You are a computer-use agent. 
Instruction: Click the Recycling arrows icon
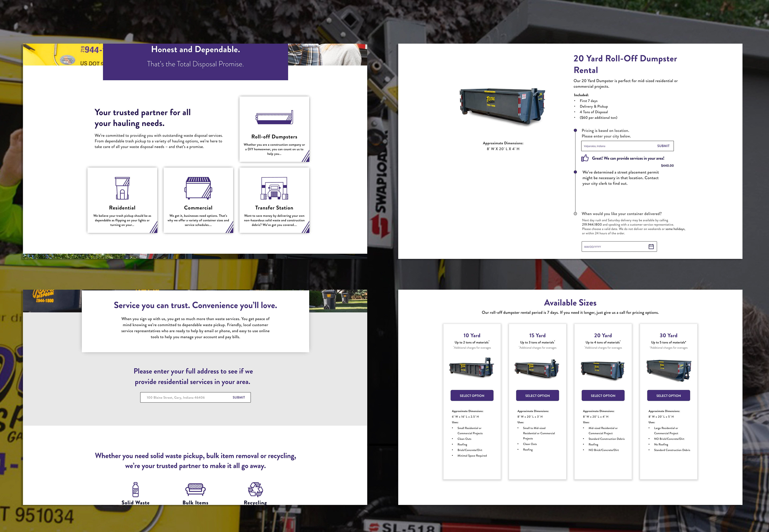click(x=256, y=489)
